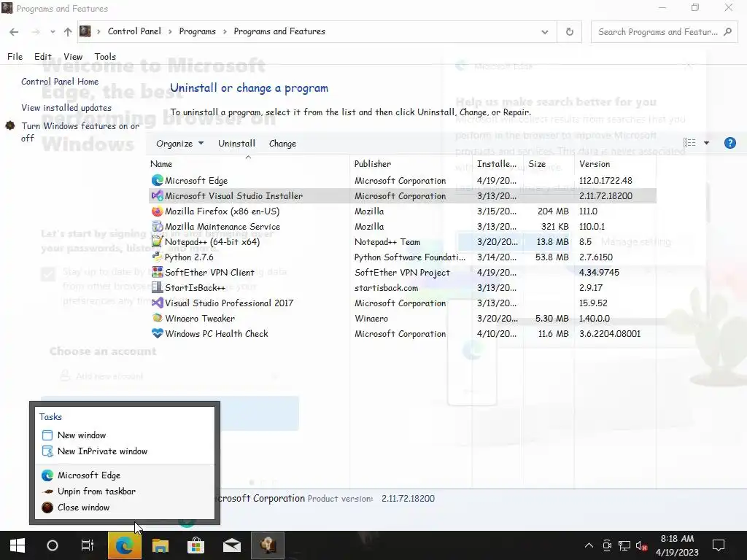Sort by the Version column header
Image resolution: width=747 pixels, height=560 pixels.
(x=615, y=164)
